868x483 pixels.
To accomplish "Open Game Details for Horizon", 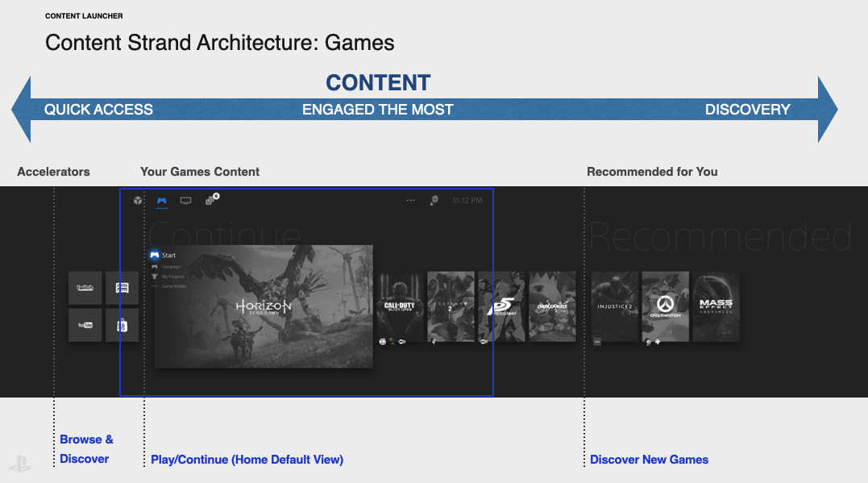I will pos(169,286).
